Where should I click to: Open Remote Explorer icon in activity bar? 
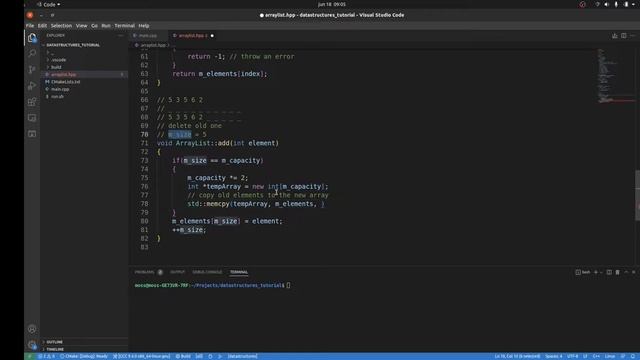coord(32,118)
